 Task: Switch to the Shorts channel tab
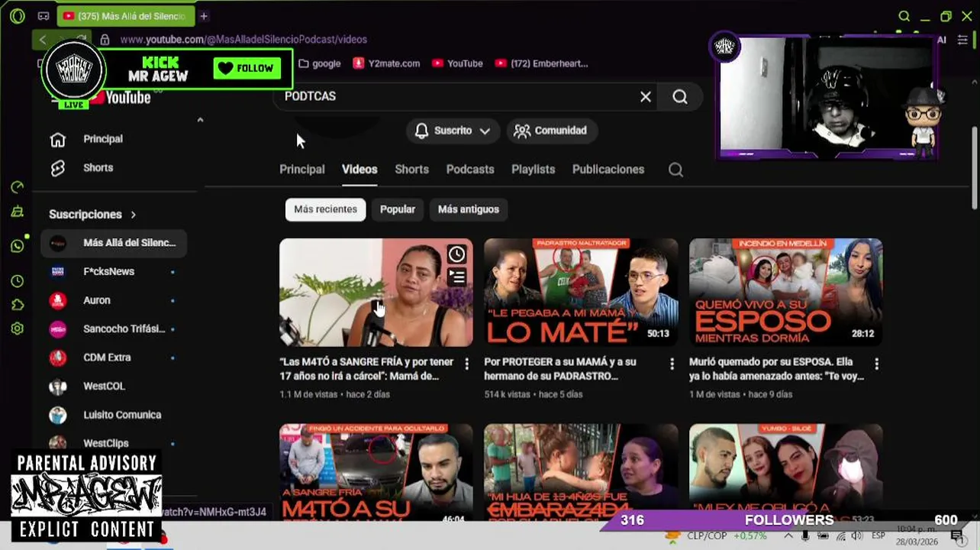[411, 170]
